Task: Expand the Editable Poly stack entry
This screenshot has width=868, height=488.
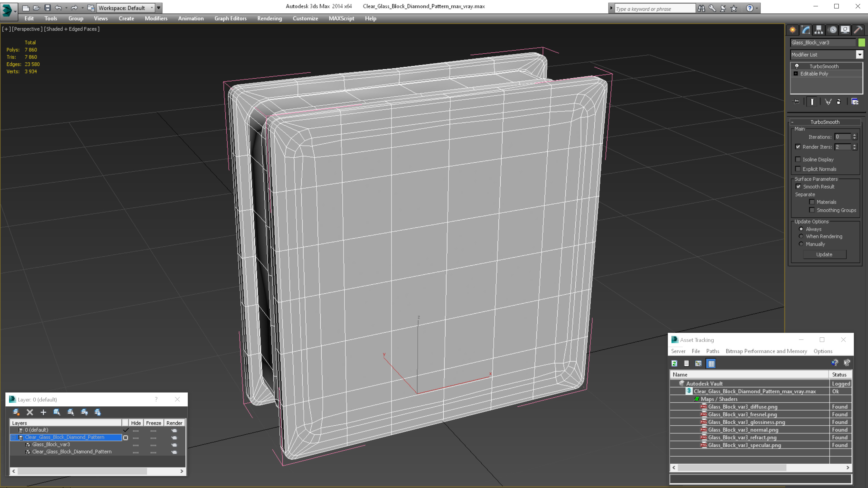Action: click(796, 74)
